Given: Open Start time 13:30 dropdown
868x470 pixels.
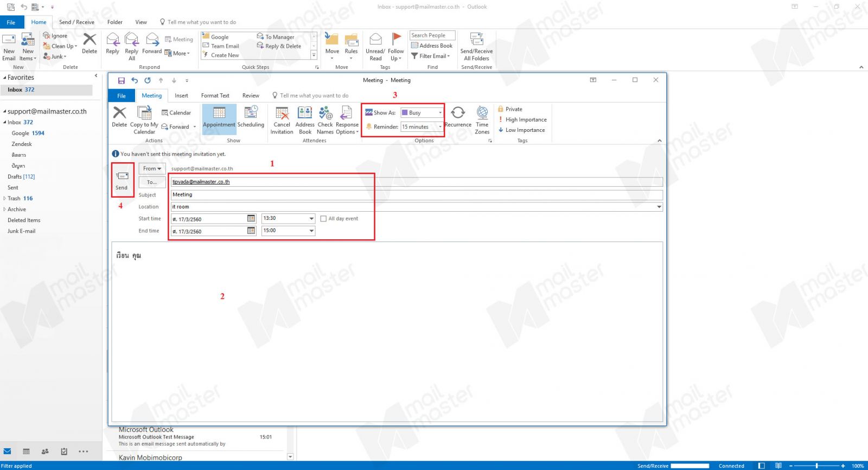Looking at the screenshot, I should [x=311, y=218].
